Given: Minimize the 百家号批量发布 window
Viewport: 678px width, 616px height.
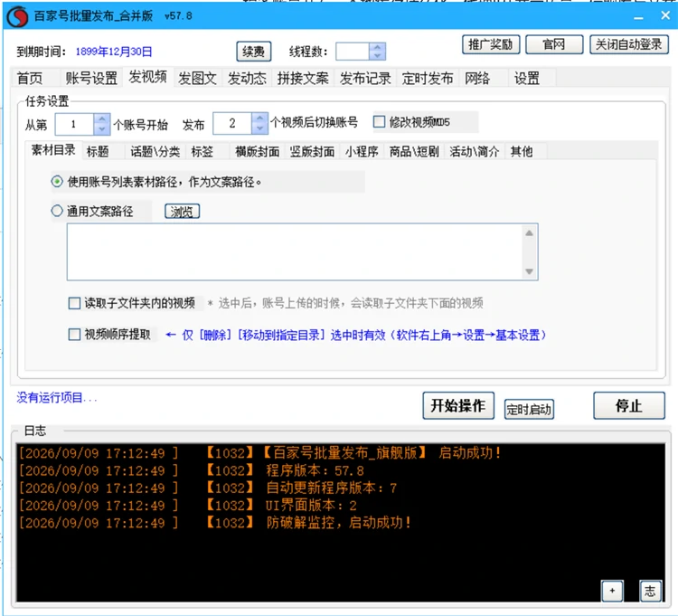Looking at the screenshot, I should point(638,17).
